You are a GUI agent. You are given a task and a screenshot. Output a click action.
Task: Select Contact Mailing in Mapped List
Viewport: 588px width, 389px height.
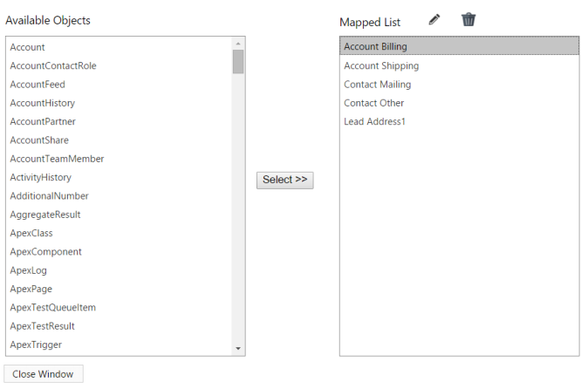[x=460, y=85]
